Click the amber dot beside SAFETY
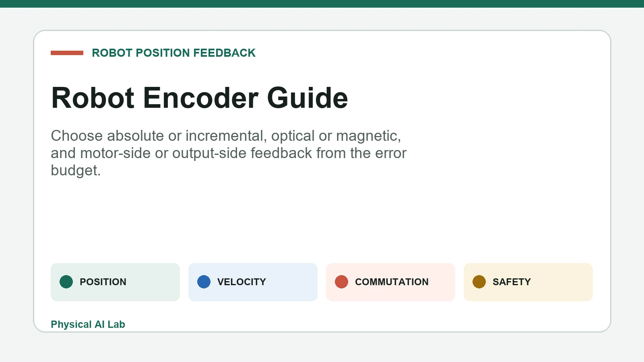Screen dimensions: 644x362 pyautogui.click(x=479, y=282)
